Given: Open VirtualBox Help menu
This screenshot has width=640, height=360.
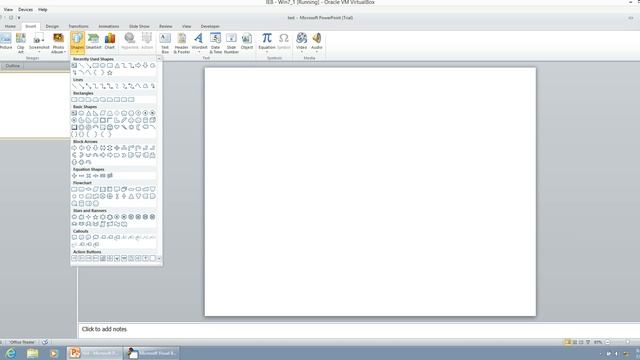Looking at the screenshot, I should click(42, 9).
